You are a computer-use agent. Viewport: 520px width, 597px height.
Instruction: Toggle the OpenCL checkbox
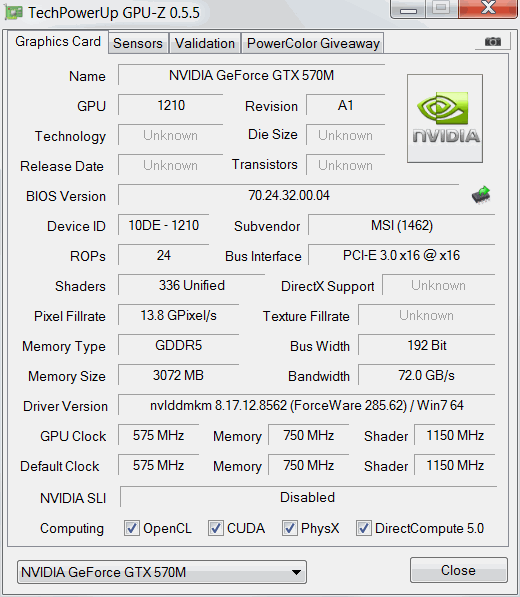tap(132, 528)
